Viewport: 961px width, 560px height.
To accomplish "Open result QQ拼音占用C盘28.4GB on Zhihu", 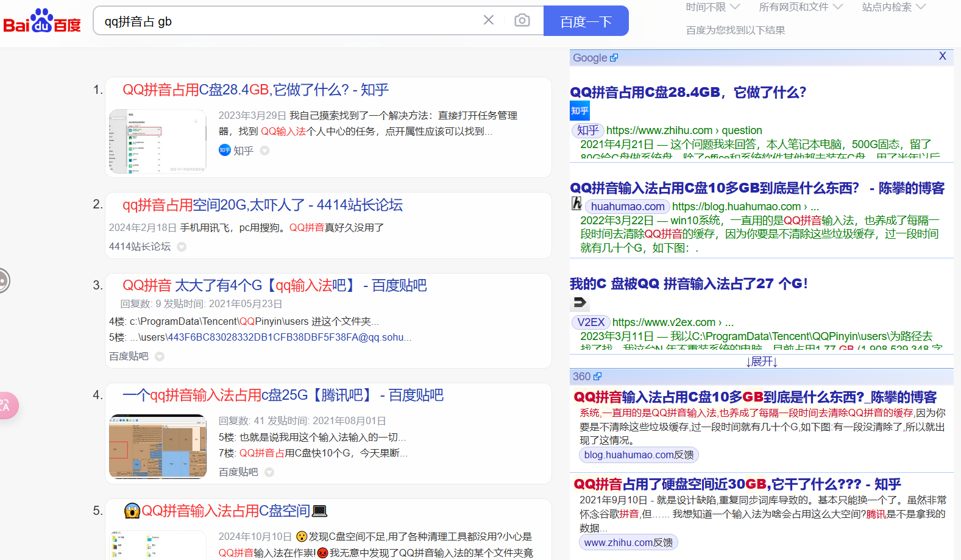I will (x=255, y=90).
